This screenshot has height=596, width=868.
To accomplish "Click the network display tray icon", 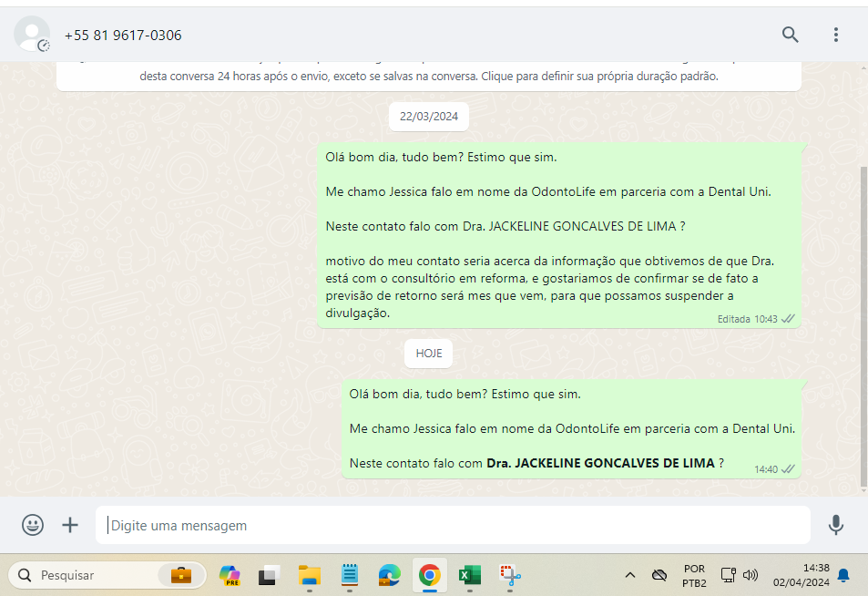I will click(728, 576).
